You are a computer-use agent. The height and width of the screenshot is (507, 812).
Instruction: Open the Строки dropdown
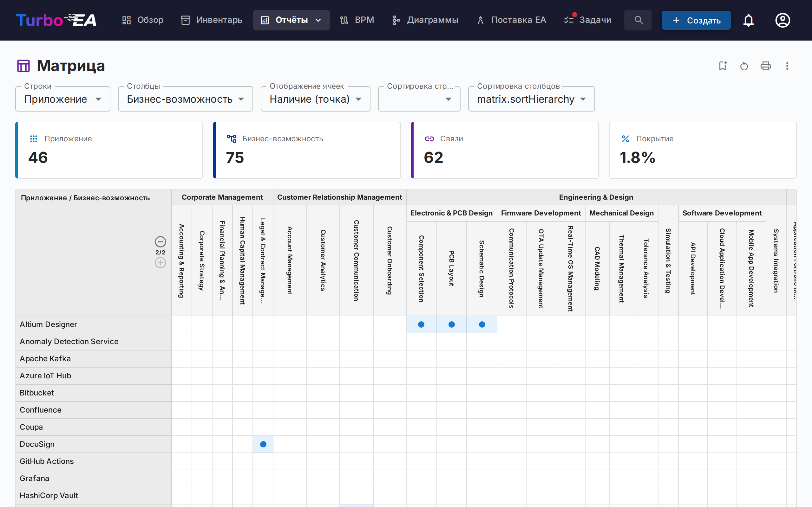click(x=63, y=99)
